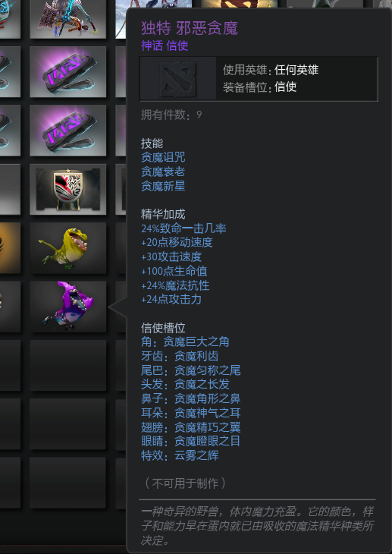
Task: Click the empty slot below the purple courier
Action: [x=67, y=365]
